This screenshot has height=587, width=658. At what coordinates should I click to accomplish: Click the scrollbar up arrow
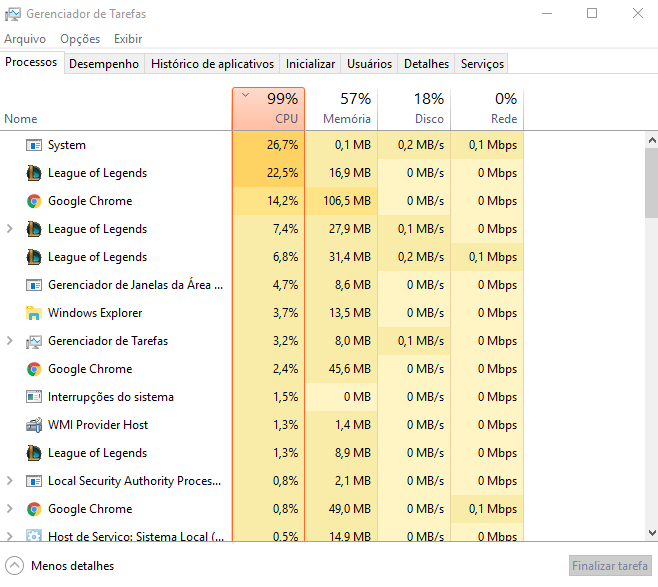point(652,140)
